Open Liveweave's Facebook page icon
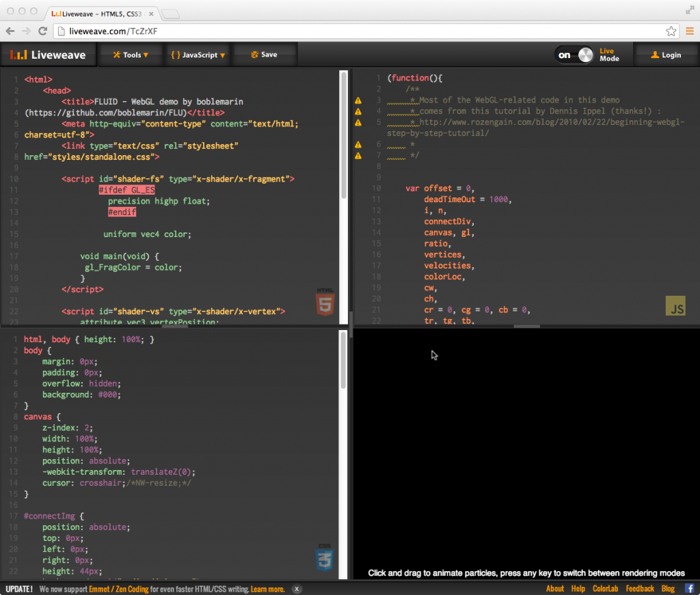Viewport: 700px width, 595px height. click(x=689, y=588)
